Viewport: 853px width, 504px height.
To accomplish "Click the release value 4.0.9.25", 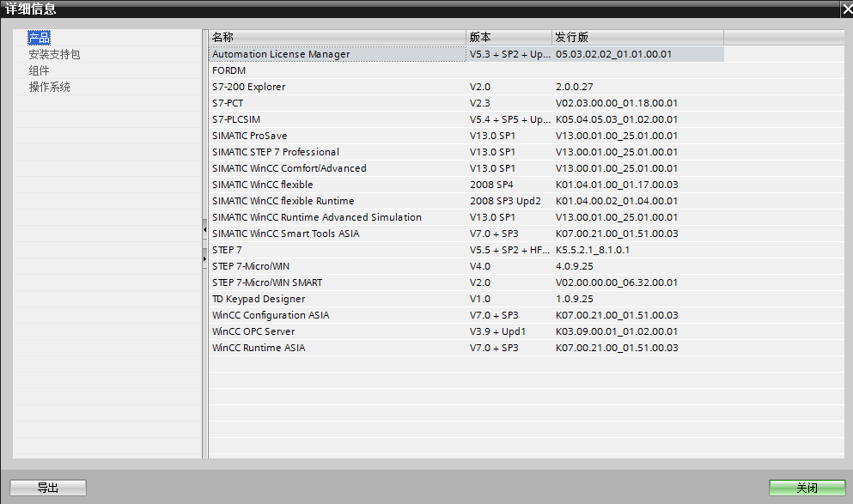I will point(575,266).
